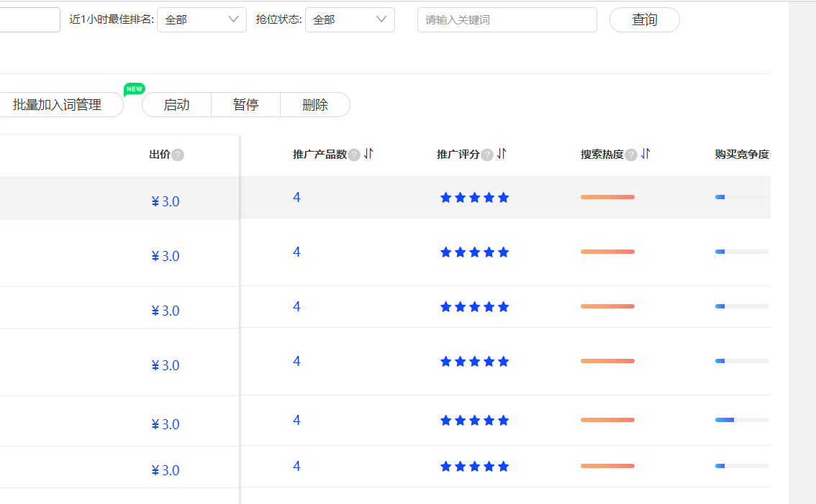
Task: Click the green NEW badge above 批量加入词管理
Action: pos(134,89)
